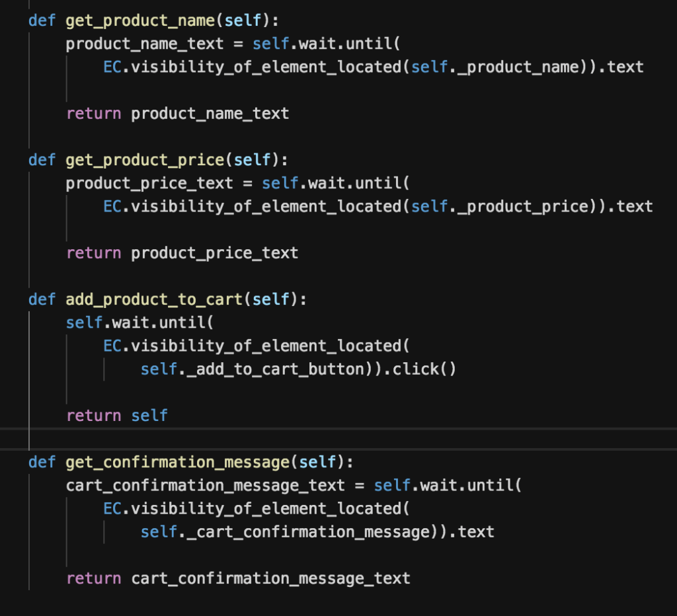The image size is (677, 616).
Task: Click the product_price_text assignment variable
Action: click(x=149, y=183)
